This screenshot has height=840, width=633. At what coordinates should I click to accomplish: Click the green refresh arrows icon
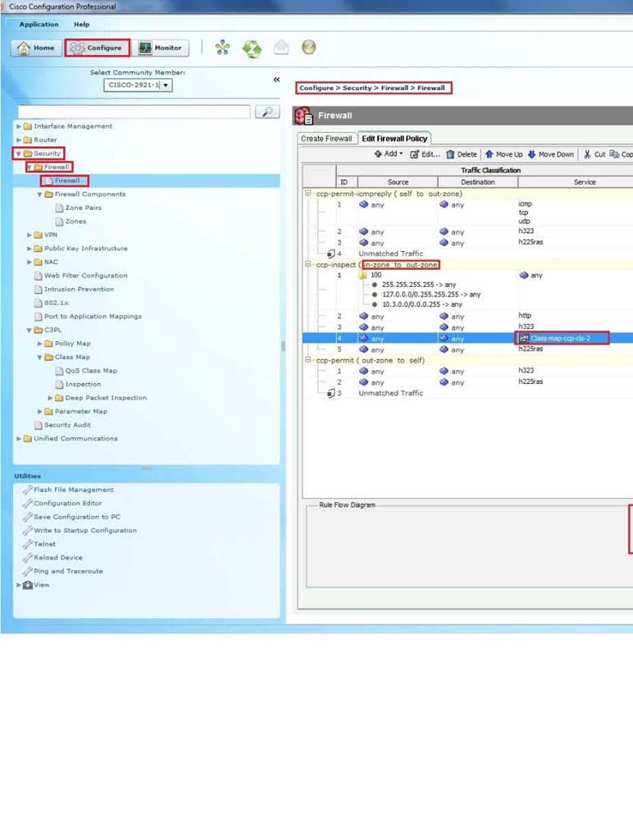tap(252, 48)
